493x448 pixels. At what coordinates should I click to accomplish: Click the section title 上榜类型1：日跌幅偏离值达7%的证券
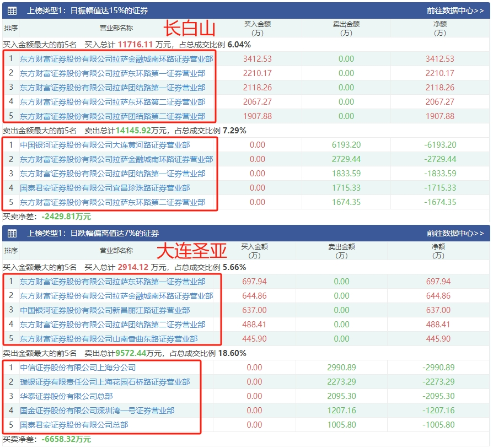[x=93, y=233]
